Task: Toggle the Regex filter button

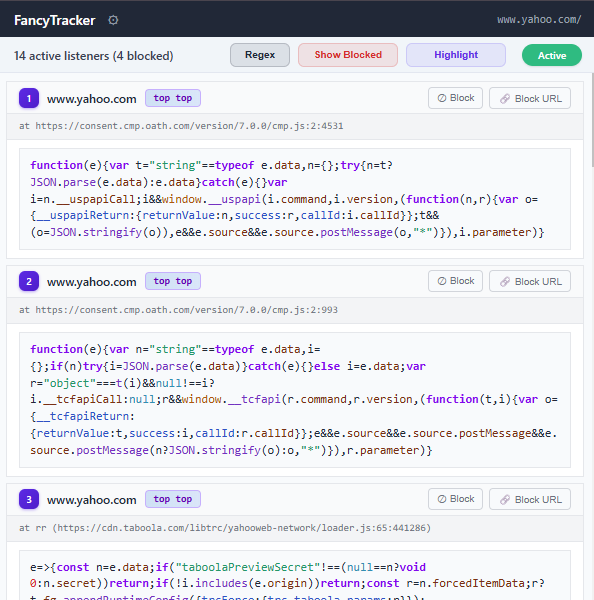Action: (x=260, y=55)
